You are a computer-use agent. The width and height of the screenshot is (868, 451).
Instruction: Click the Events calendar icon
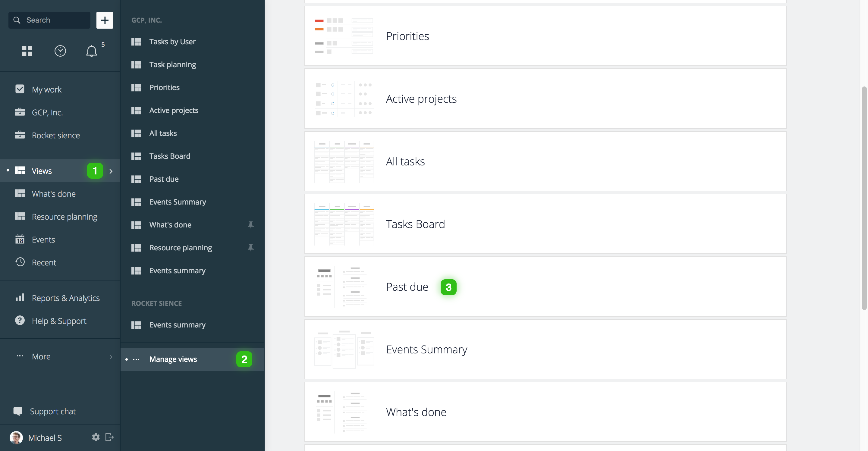tap(20, 239)
